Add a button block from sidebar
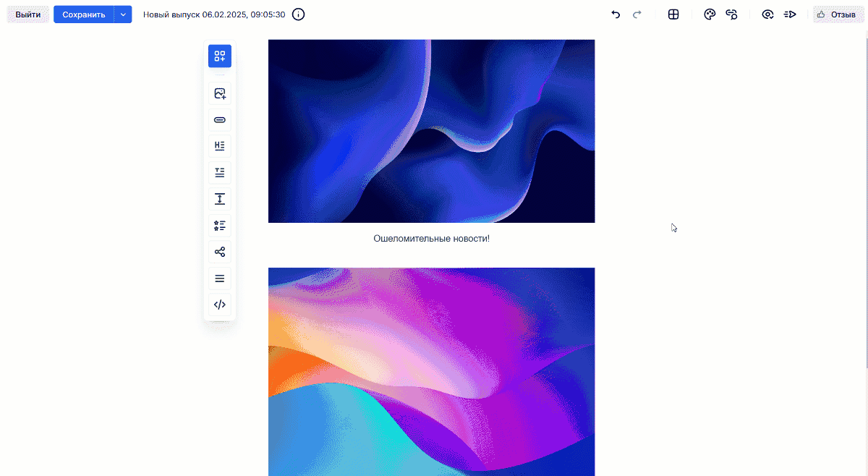The image size is (868, 476). point(220,119)
